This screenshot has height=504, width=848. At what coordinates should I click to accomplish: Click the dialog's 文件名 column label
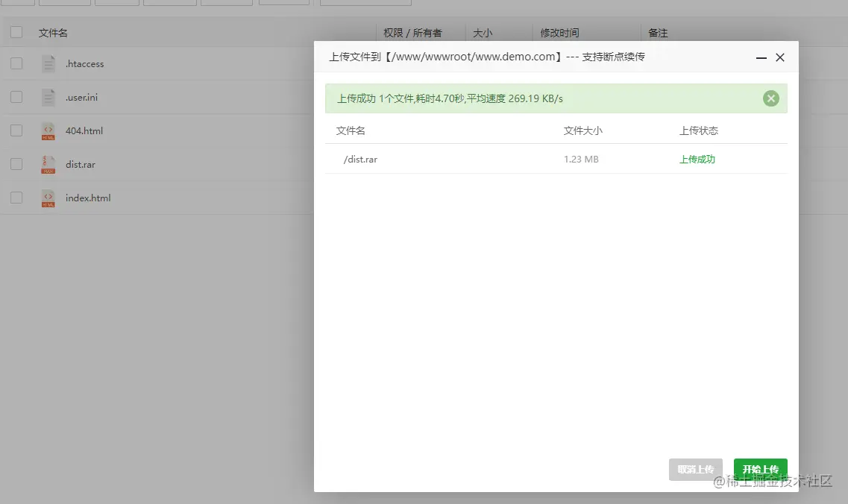tap(351, 130)
